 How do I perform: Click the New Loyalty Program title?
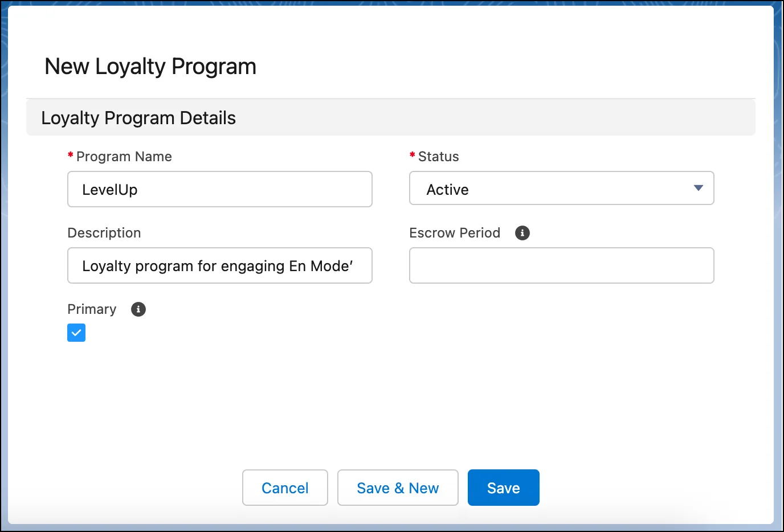[x=150, y=66]
